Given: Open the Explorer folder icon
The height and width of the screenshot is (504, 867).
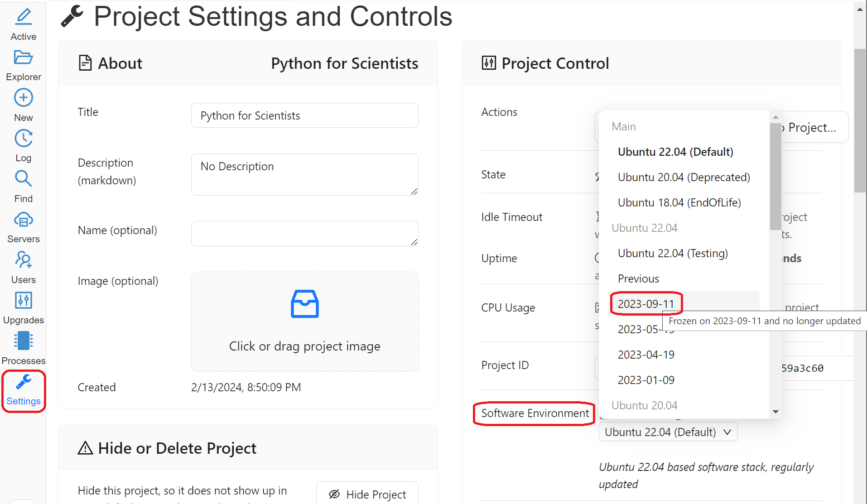Looking at the screenshot, I should [24, 58].
